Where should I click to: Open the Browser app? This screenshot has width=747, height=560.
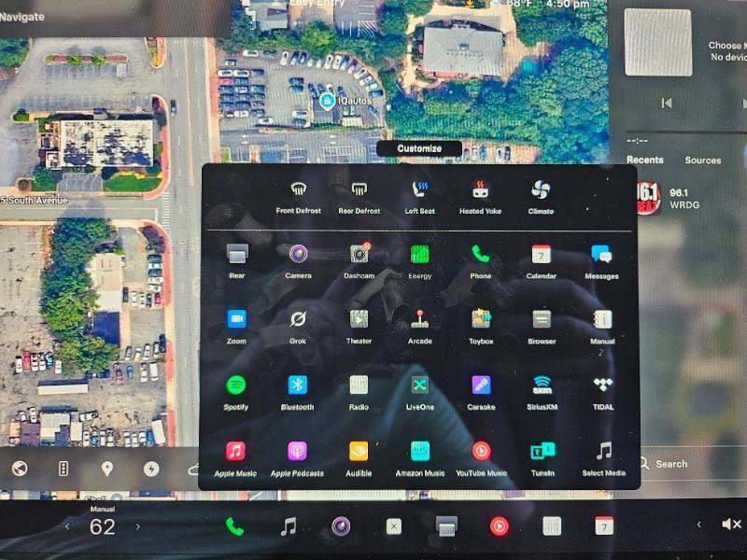pos(542,326)
